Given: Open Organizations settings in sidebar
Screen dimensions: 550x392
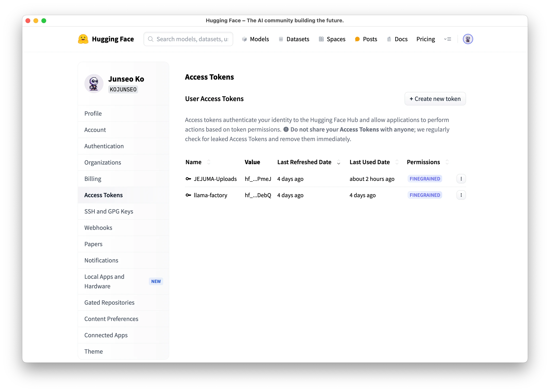Looking at the screenshot, I should pyautogui.click(x=123, y=162).
